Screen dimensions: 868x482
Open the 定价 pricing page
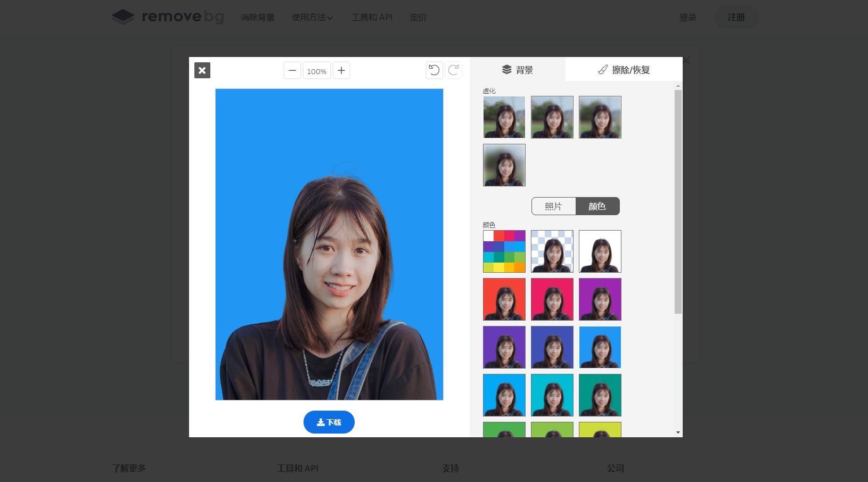419,18
